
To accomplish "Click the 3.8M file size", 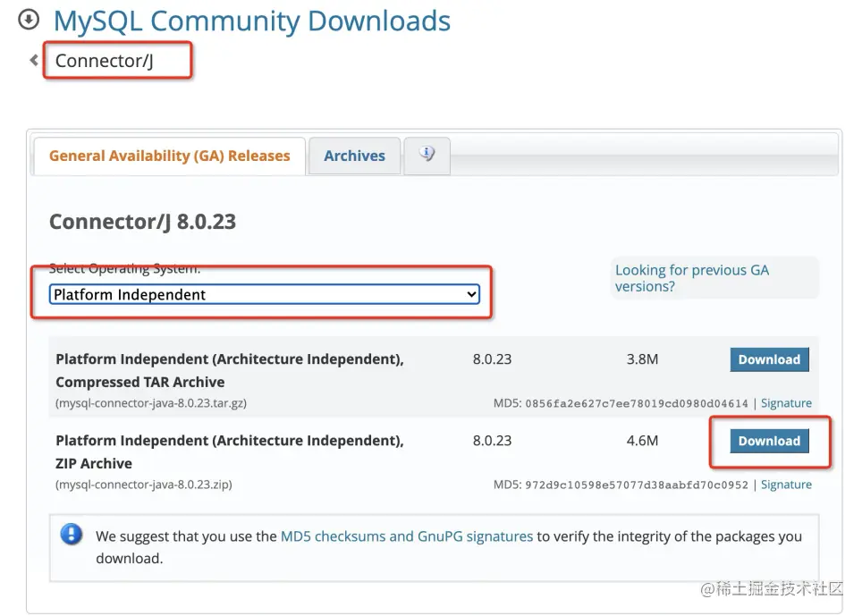I will pyautogui.click(x=642, y=359).
